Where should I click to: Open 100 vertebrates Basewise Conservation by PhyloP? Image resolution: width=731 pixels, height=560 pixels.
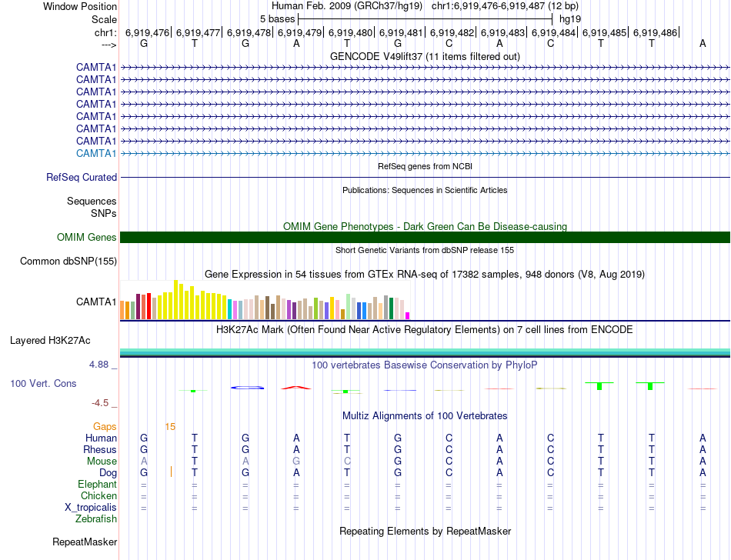click(x=425, y=365)
